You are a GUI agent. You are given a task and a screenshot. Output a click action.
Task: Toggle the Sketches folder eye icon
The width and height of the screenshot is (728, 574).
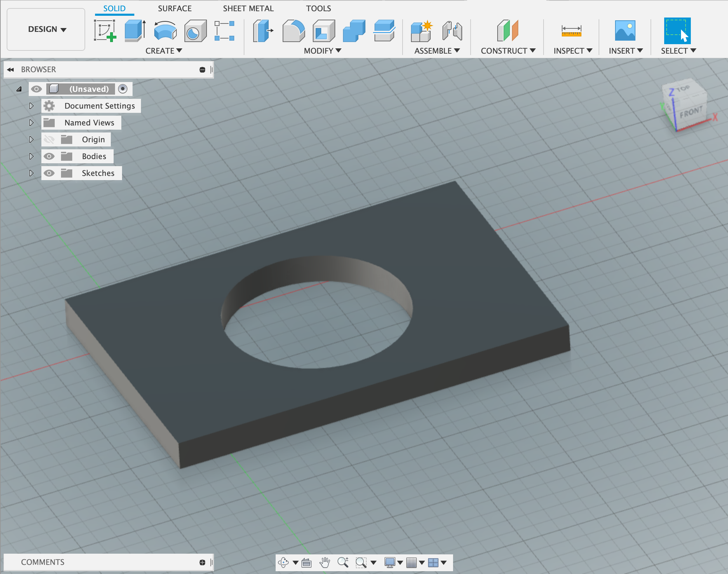coord(49,173)
